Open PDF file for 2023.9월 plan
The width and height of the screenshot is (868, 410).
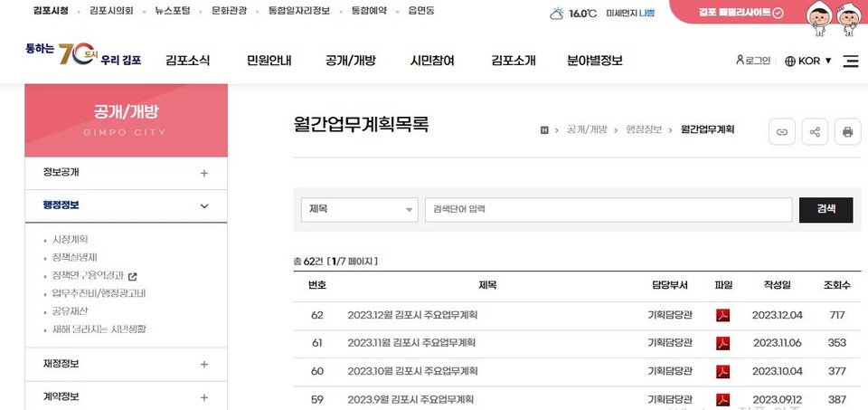[723, 399]
